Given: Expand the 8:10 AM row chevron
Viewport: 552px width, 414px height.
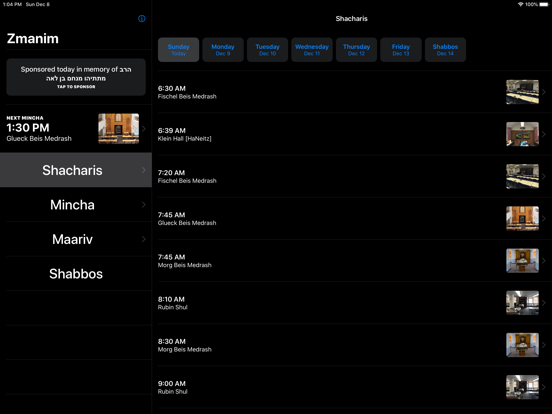Looking at the screenshot, I should click(x=544, y=303).
